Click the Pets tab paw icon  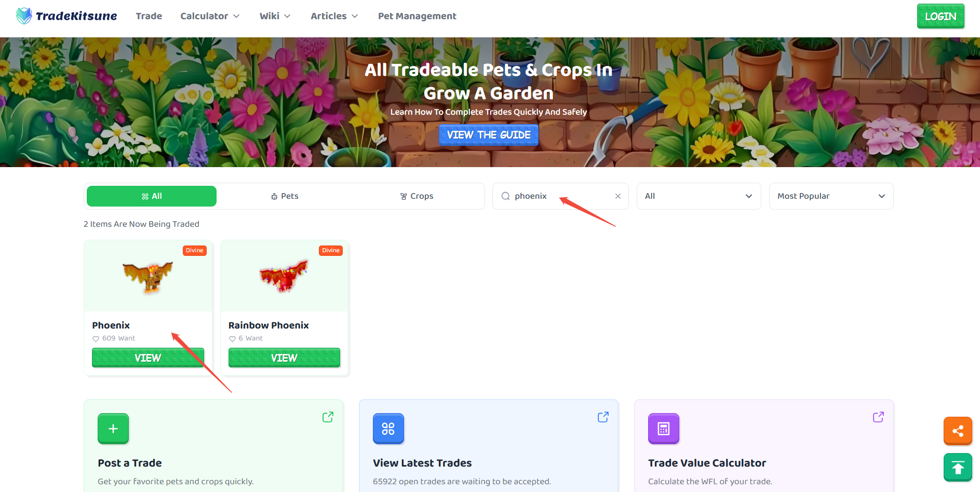pyautogui.click(x=274, y=197)
